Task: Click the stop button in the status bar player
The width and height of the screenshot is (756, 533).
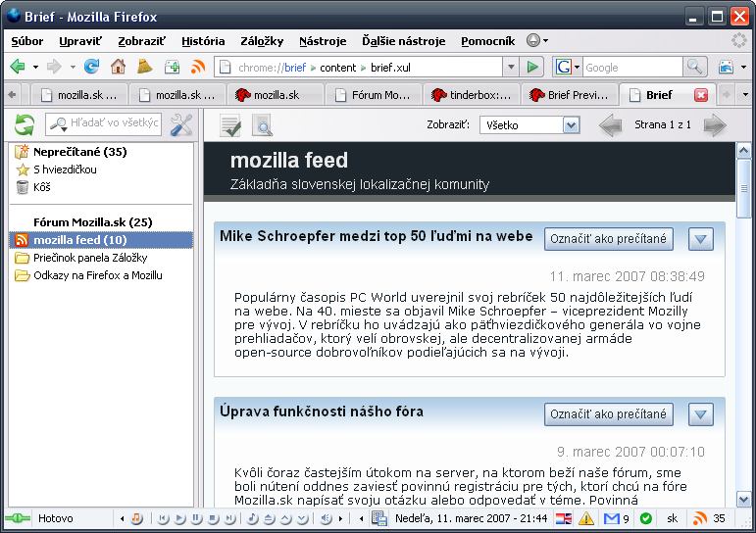Action: pos(213,518)
